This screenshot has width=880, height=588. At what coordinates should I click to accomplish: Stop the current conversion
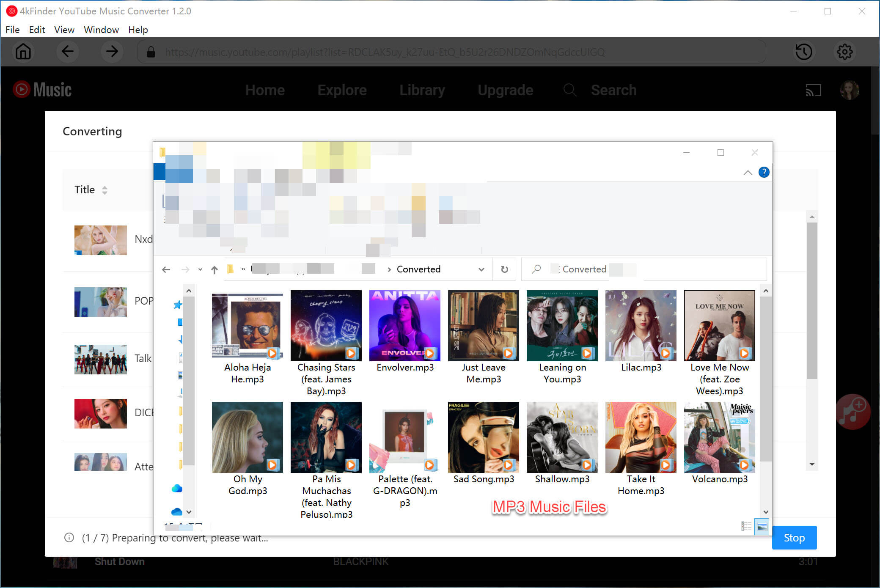point(794,538)
